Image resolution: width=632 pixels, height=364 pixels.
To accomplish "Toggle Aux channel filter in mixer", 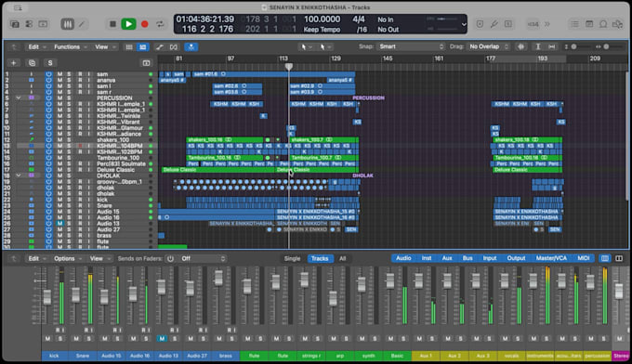I will 447,258.
